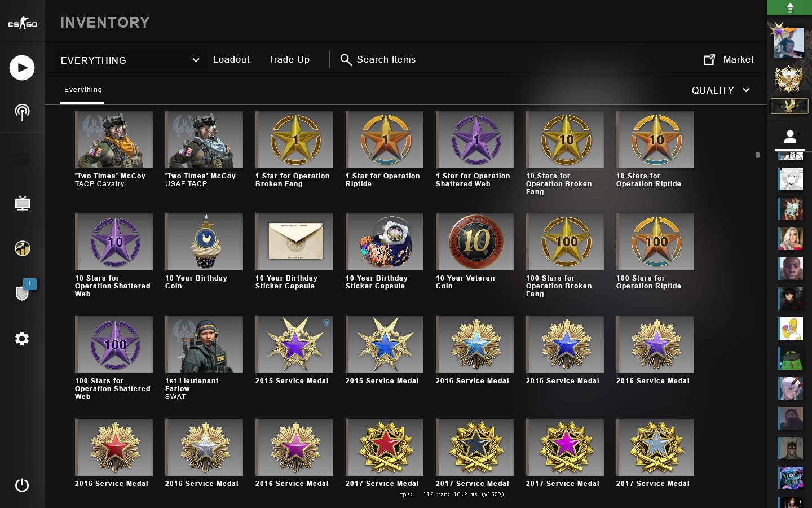Click the inventory scrollbar thumb

757,155
